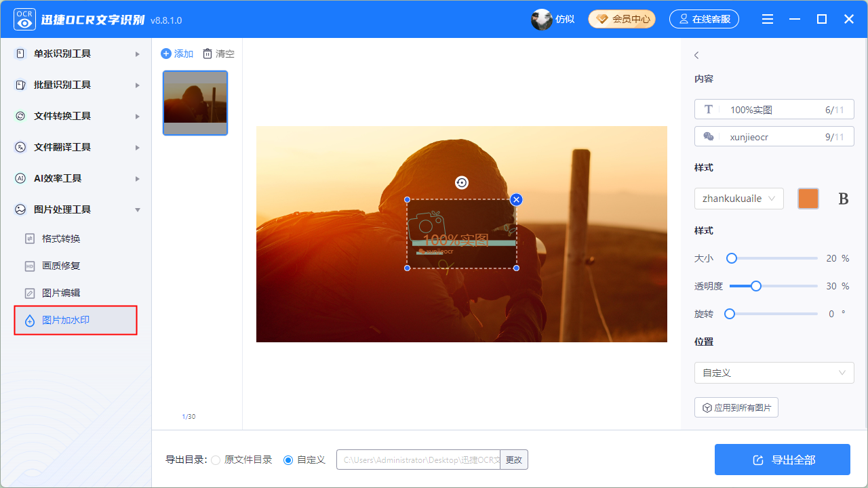
Task: Click the batch recognition tool icon
Action: pyautogui.click(x=20, y=85)
